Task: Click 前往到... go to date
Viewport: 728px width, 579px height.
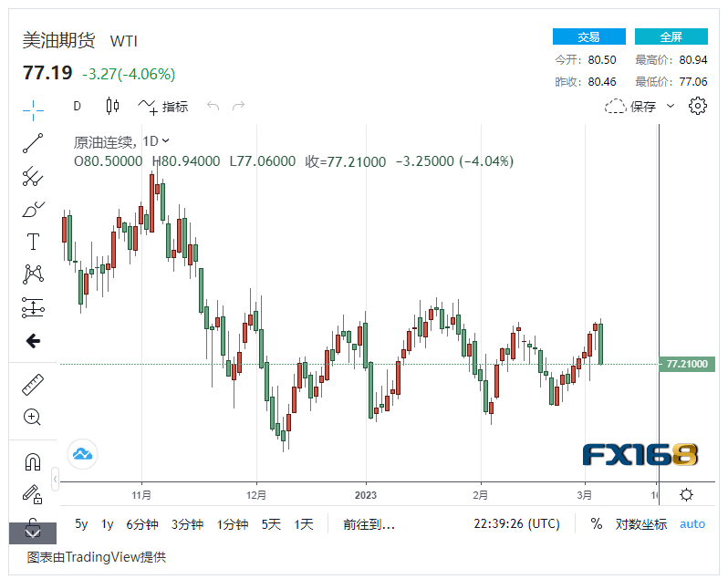Action: tap(369, 524)
